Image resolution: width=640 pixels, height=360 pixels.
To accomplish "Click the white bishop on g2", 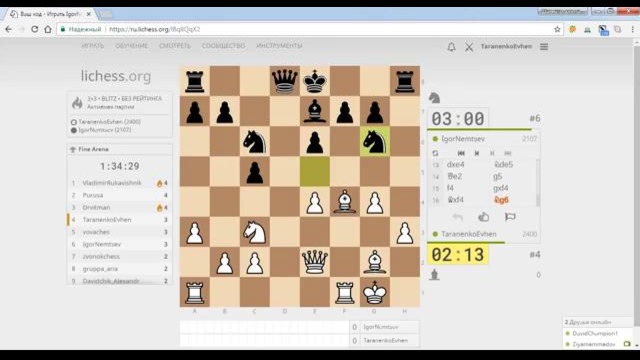I will click(375, 262).
